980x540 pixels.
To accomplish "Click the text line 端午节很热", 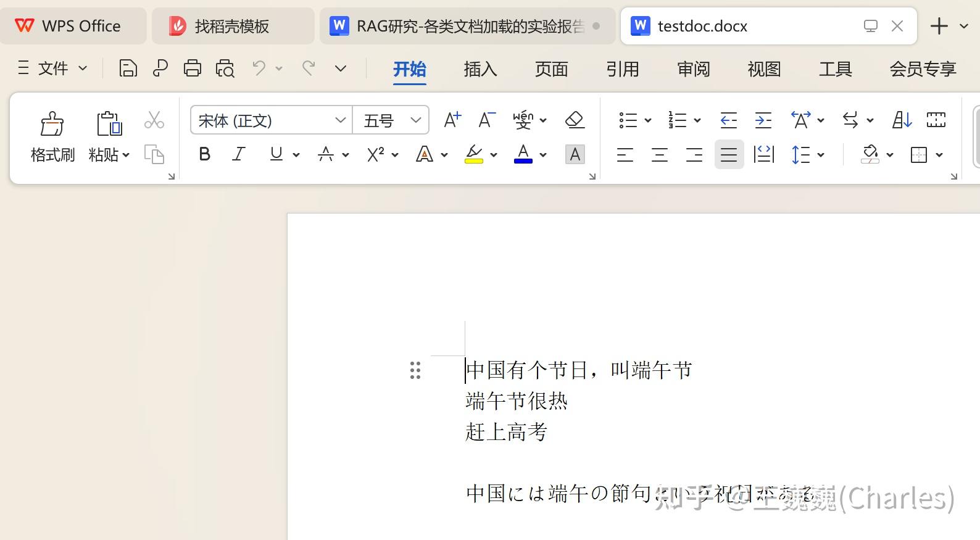I will click(517, 401).
